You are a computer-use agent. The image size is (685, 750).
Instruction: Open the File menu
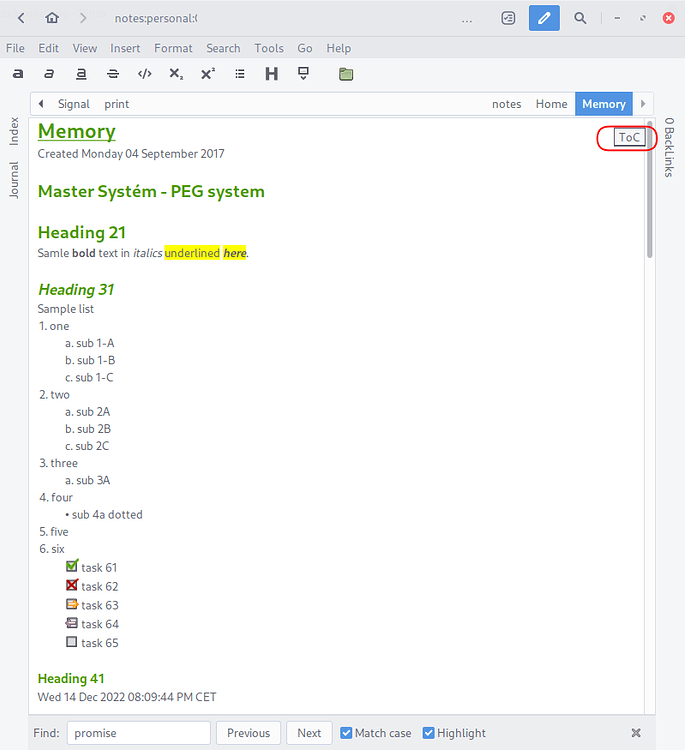[15, 48]
